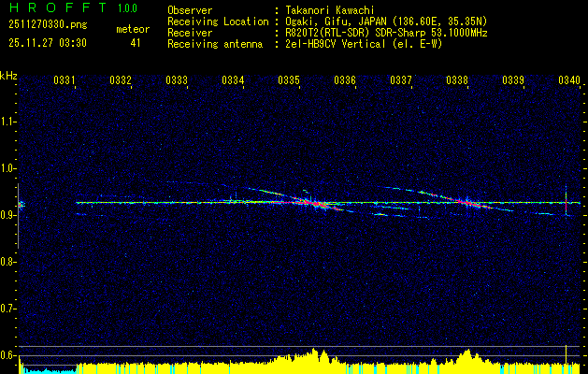Screen dimensions: 588x374
Task: Click the 0331 time marker
Action: [65, 79]
